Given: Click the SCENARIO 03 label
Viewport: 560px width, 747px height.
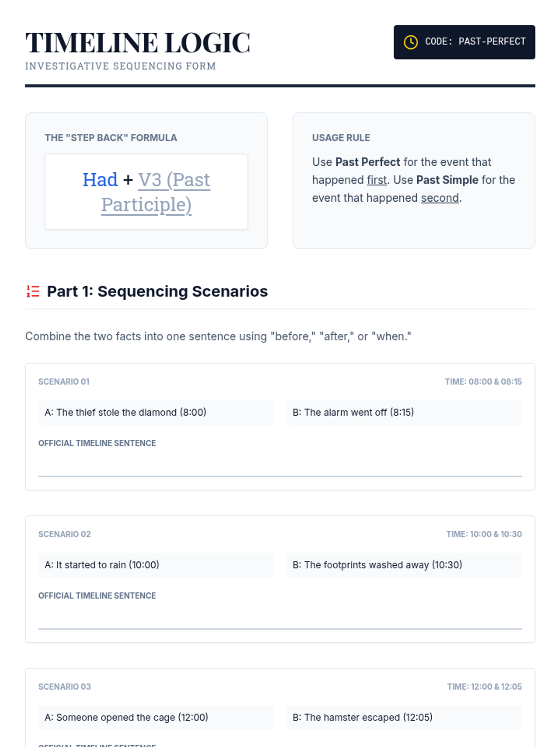Looking at the screenshot, I should tap(64, 687).
